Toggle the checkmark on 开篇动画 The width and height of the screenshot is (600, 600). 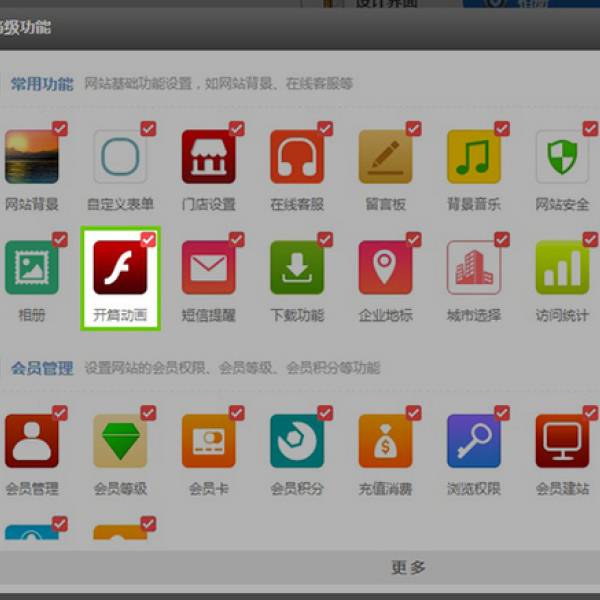pyautogui.click(x=148, y=240)
